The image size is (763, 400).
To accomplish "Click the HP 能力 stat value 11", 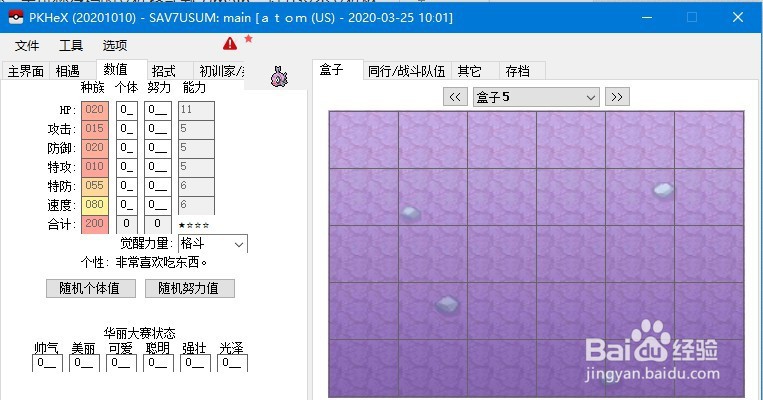I will pyautogui.click(x=196, y=110).
